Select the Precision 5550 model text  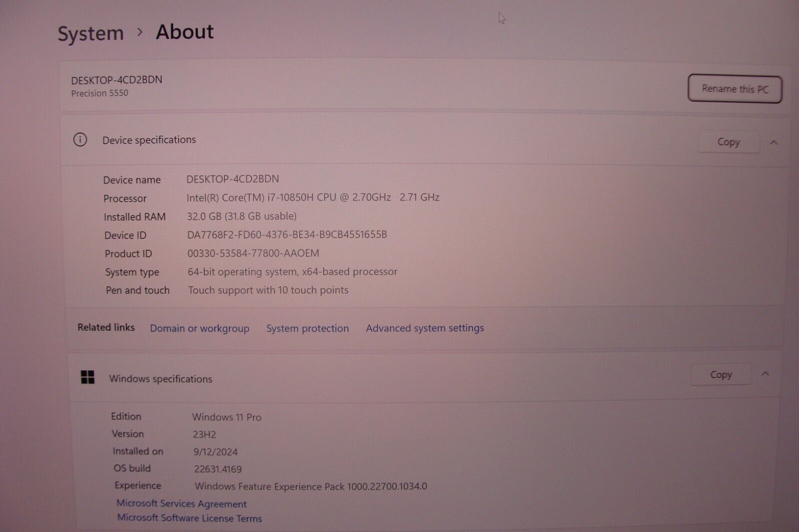point(99,93)
